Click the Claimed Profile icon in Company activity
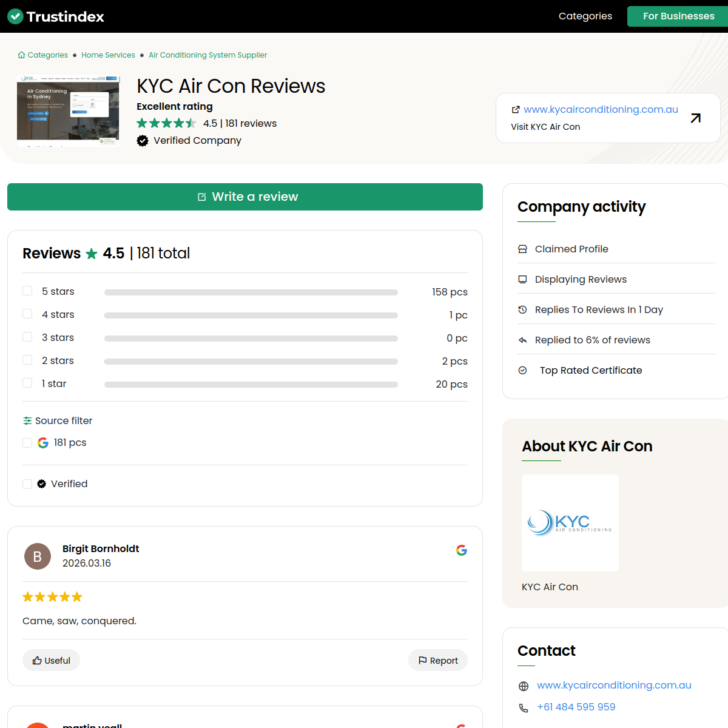This screenshot has height=728, width=728. coord(522,249)
